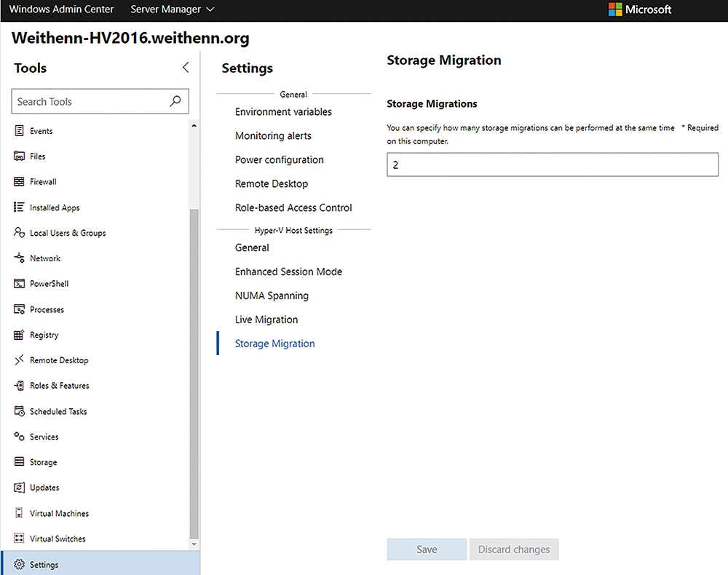Viewport: 728px width, 575px height.
Task: Click the storage migrations number field
Action: [553, 164]
